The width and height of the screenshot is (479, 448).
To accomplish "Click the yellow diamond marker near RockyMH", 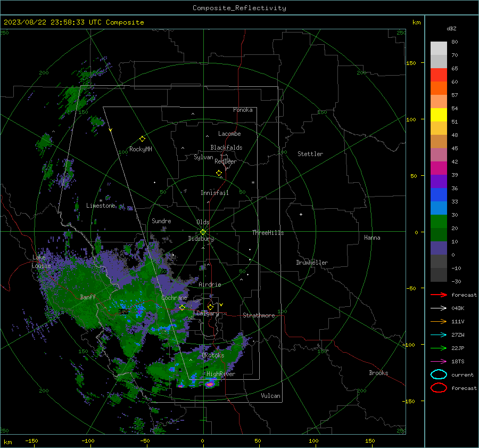I will (142, 139).
